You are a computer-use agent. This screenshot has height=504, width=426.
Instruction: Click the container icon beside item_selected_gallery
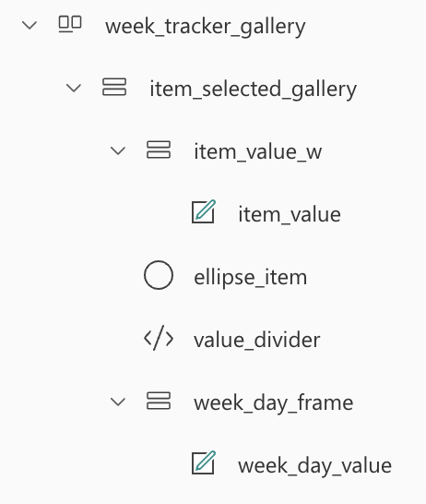coord(114,87)
